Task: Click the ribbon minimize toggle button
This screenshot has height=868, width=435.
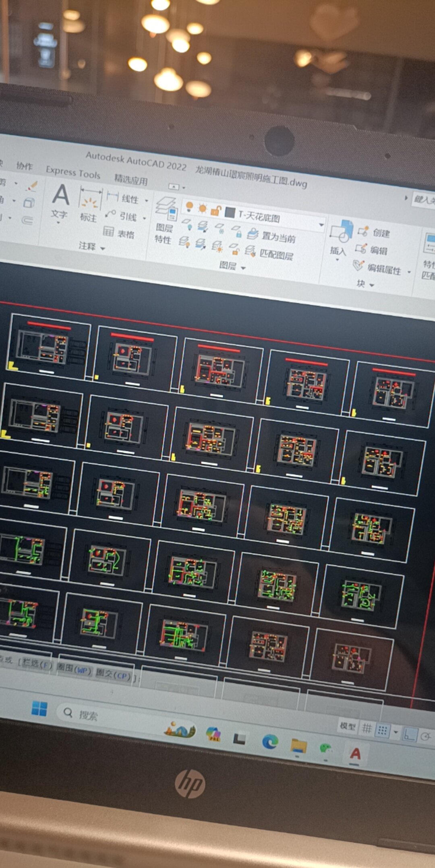Action: 174,186
